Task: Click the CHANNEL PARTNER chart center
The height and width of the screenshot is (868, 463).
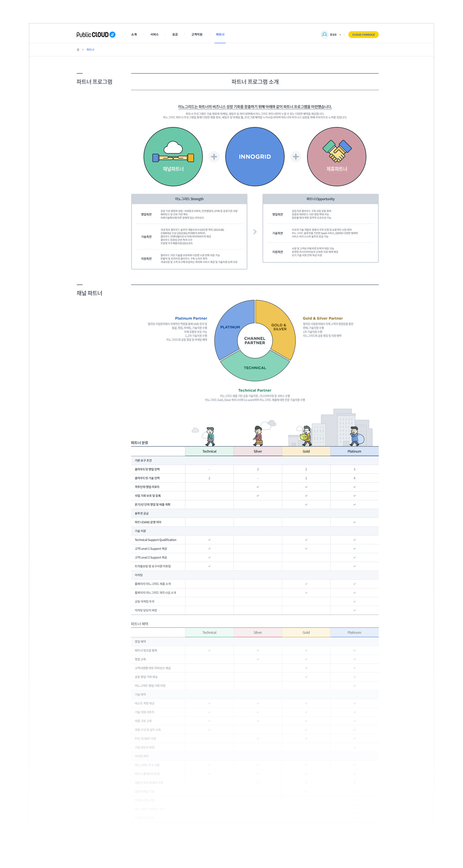Action: [x=255, y=340]
